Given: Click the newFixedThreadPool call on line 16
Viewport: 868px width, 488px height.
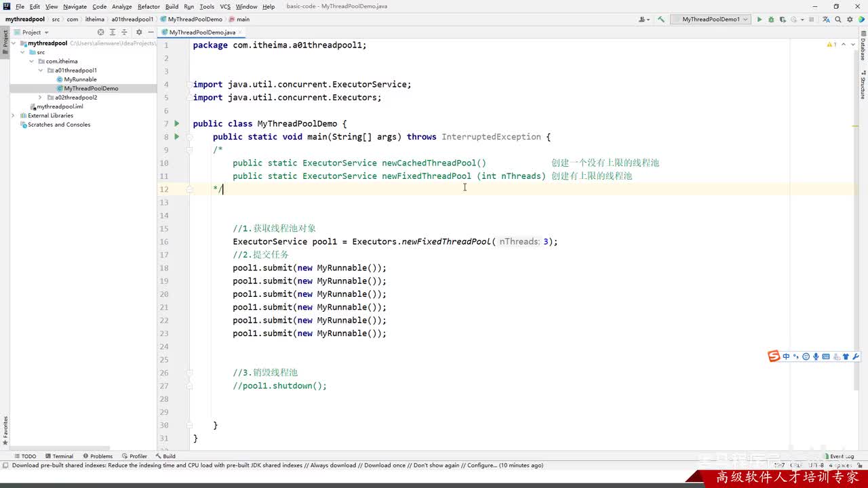Looking at the screenshot, I should [446, 241].
